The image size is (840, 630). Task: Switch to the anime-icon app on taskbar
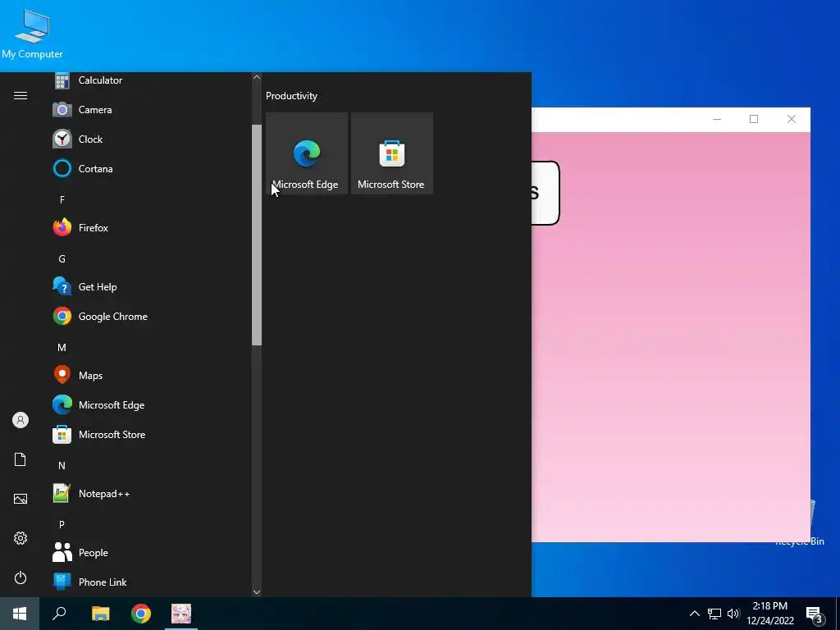coord(181,614)
